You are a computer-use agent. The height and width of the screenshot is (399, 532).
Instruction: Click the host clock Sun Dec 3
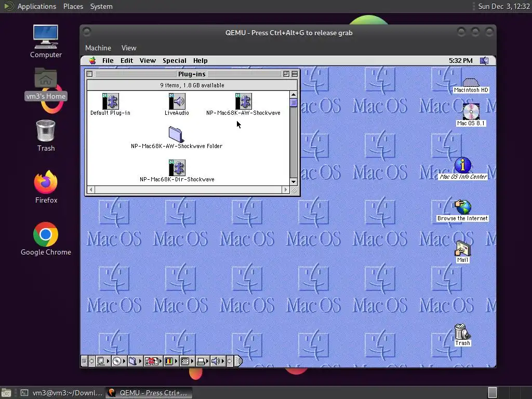click(504, 6)
